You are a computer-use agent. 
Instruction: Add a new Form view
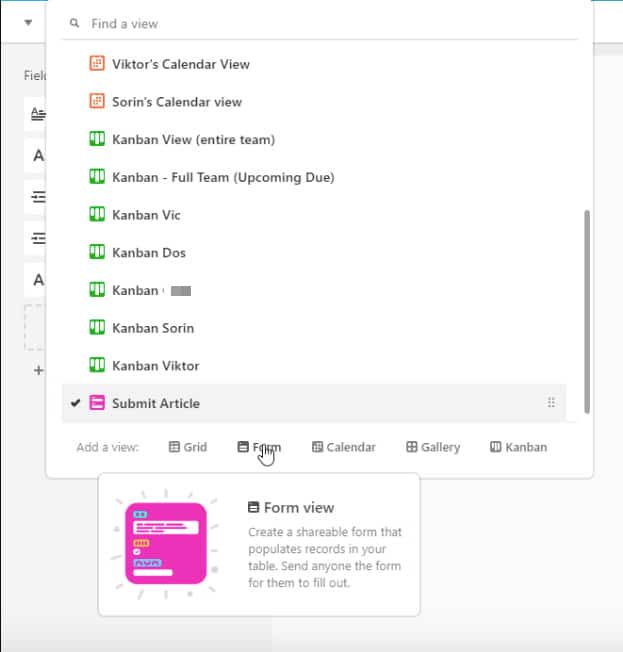[259, 447]
